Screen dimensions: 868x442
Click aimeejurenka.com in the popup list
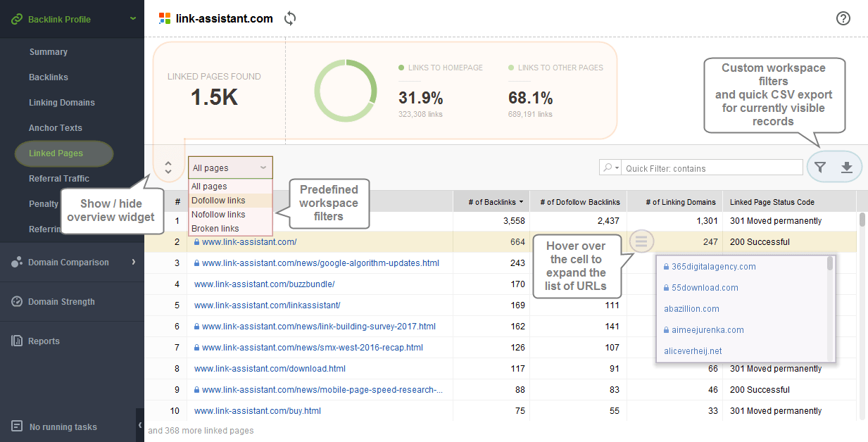(x=707, y=330)
